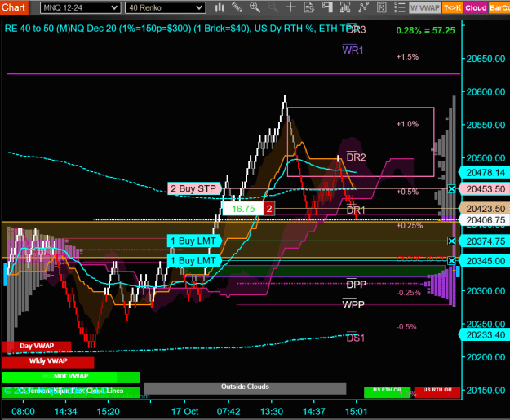Toggle the US RTH OR button
Image resolution: width=510 pixels, height=420 pixels.
click(x=437, y=391)
